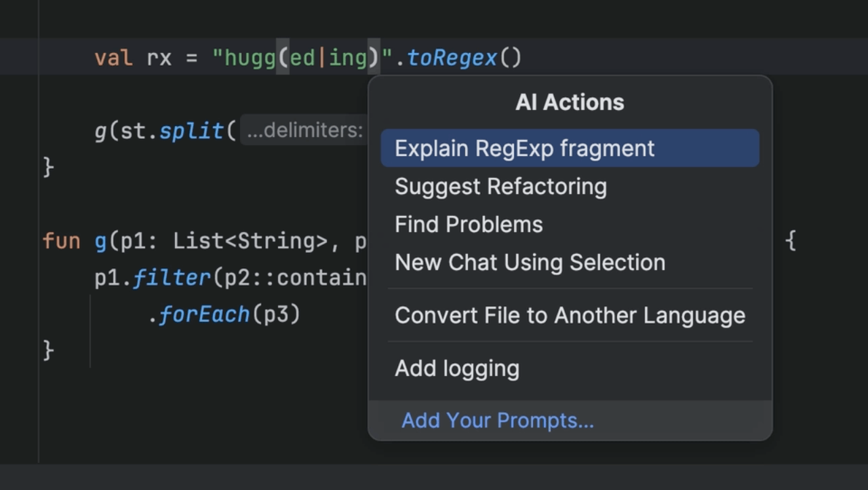Click the fun keyword

click(61, 242)
